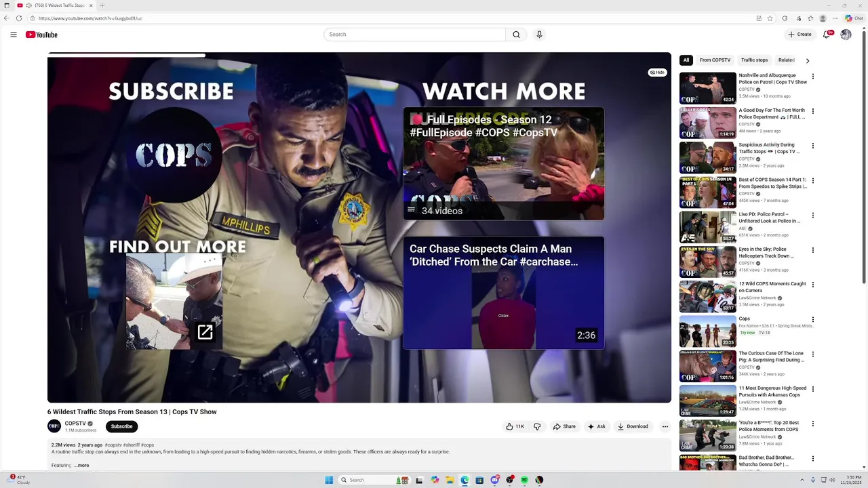Like the video with thumbs up

tap(515, 426)
